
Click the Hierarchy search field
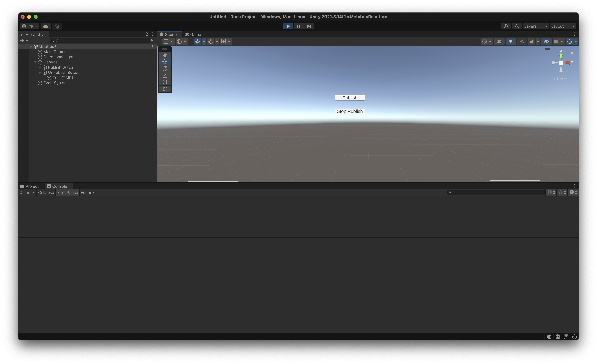pyautogui.click(x=102, y=40)
